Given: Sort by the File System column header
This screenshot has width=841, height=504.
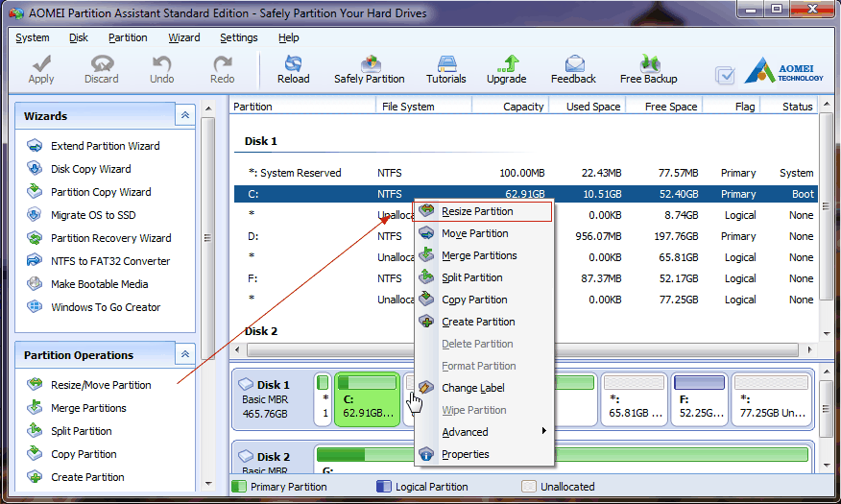Looking at the screenshot, I should pyautogui.click(x=423, y=107).
